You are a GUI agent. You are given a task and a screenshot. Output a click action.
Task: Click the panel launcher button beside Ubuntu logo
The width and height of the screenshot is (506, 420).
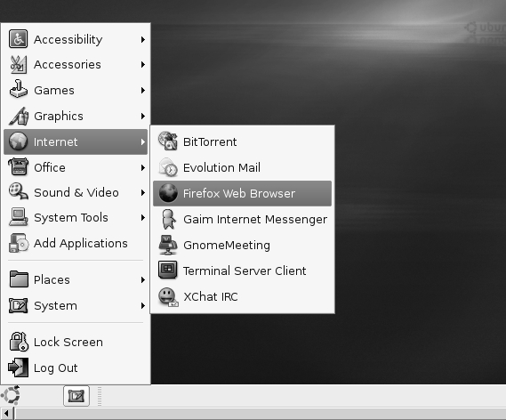click(x=76, y=396)
